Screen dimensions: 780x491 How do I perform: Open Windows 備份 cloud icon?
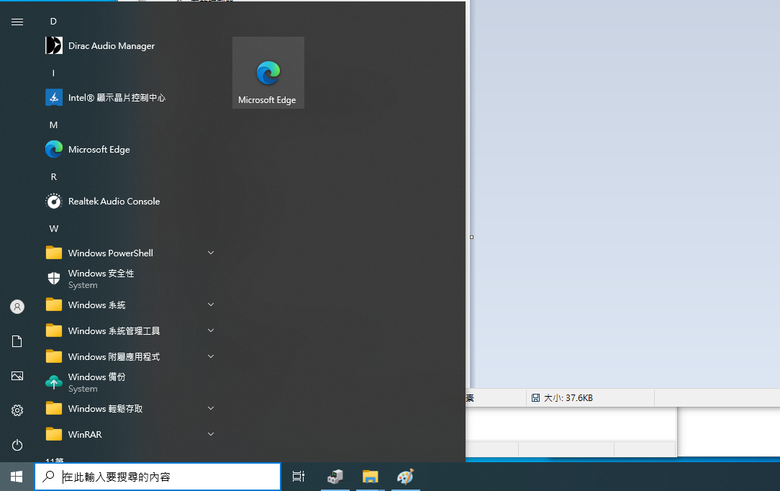click(54, 383)
